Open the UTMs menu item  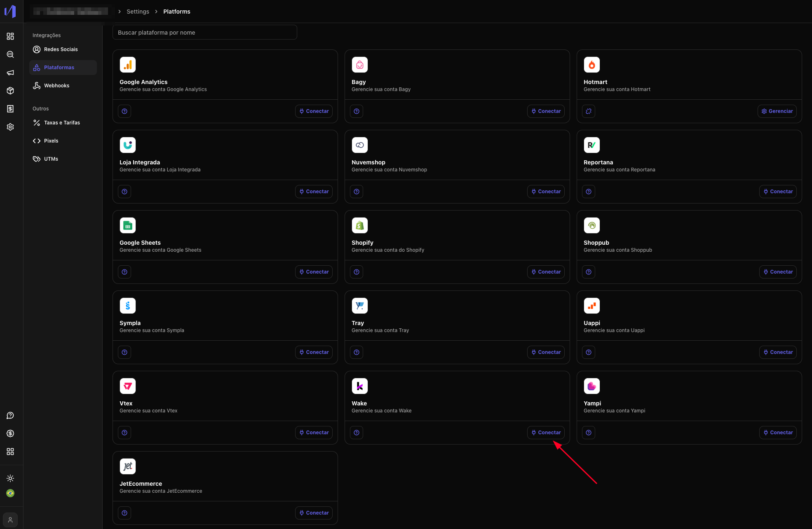[x=51, y=159]
